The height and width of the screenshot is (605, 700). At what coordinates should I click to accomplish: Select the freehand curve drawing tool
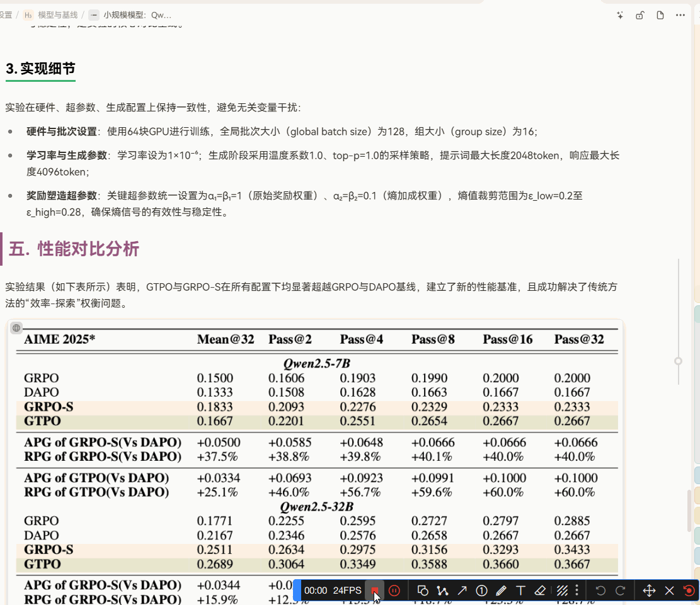(442, 591)
